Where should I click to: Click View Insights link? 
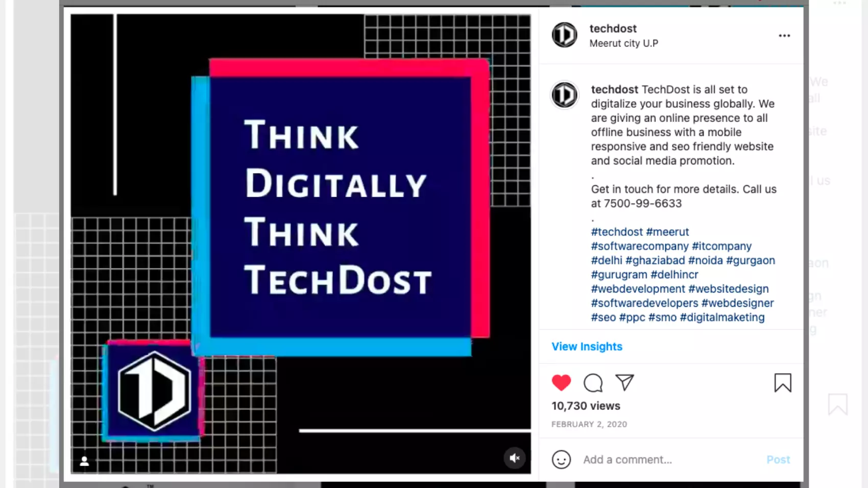[587, 347]
